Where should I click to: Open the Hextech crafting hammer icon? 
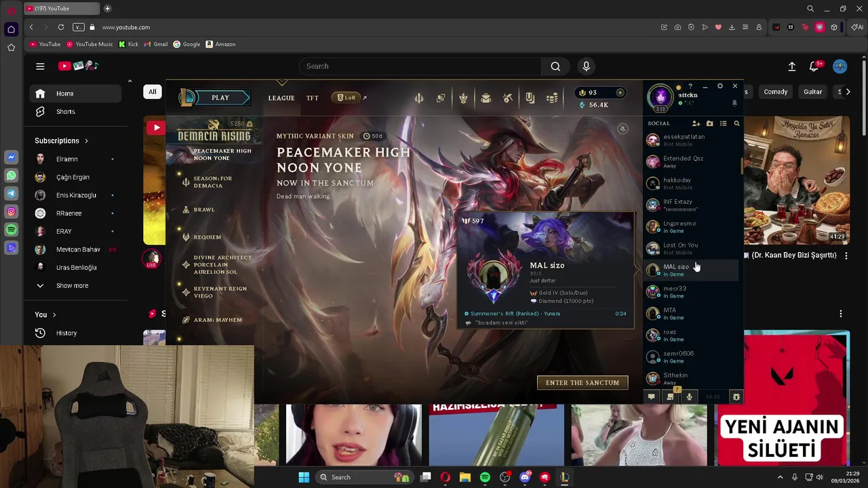click(508, 98)
